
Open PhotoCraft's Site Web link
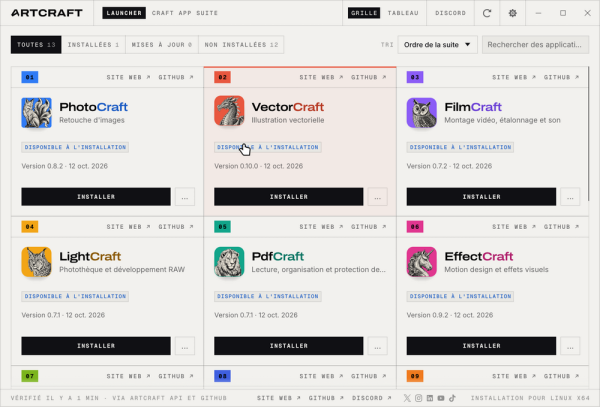128,77
